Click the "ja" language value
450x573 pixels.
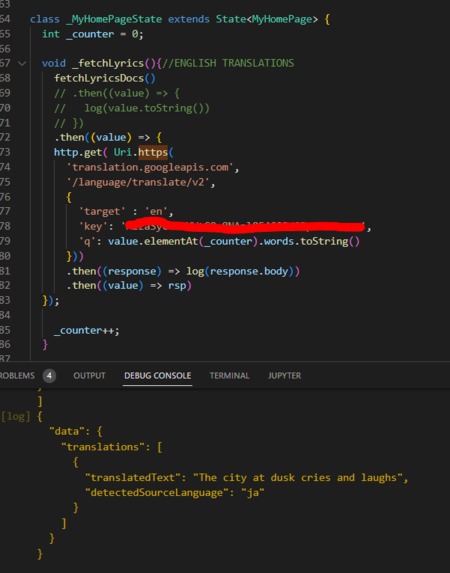pos(253,493)
